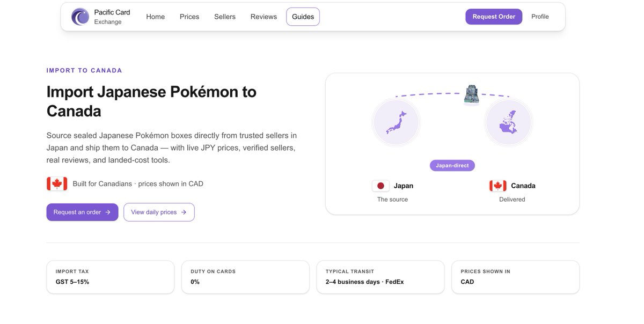Click the Pacific Card Exchange brand name

(112, 17)
